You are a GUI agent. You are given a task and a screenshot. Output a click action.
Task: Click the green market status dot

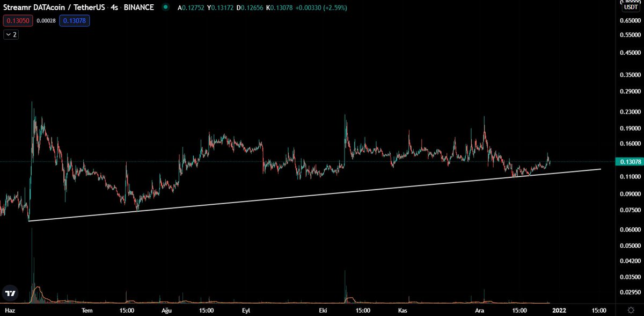tap(166, 8)
